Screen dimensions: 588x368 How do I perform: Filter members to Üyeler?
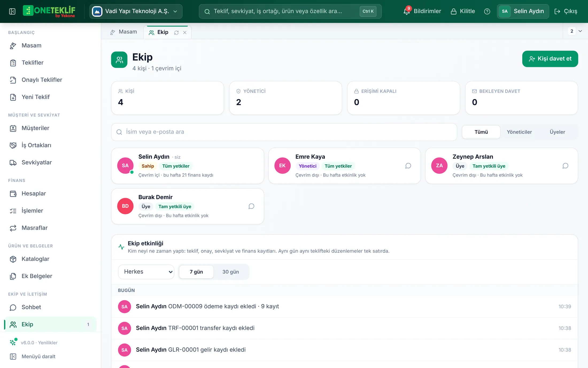click(557, 132)
